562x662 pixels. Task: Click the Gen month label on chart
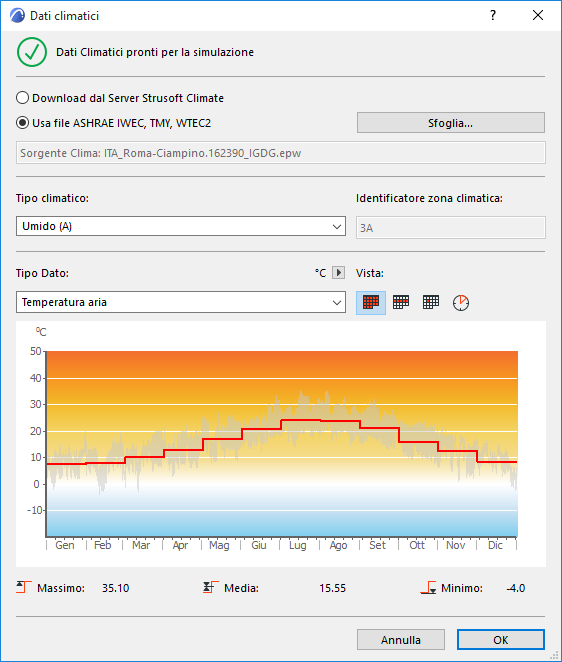pyautogui.click(x=65, y=545)
